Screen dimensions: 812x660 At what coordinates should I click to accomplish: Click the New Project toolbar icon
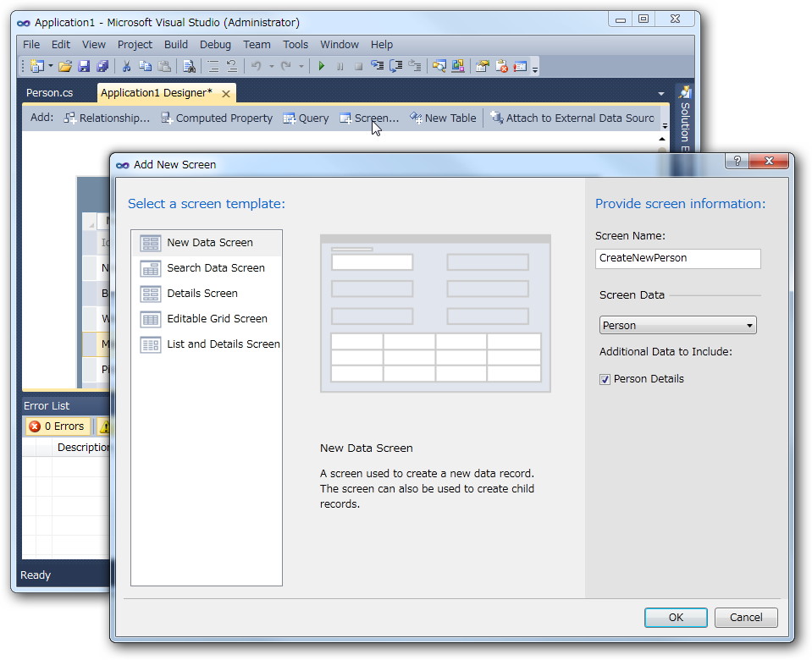[36, 66]
